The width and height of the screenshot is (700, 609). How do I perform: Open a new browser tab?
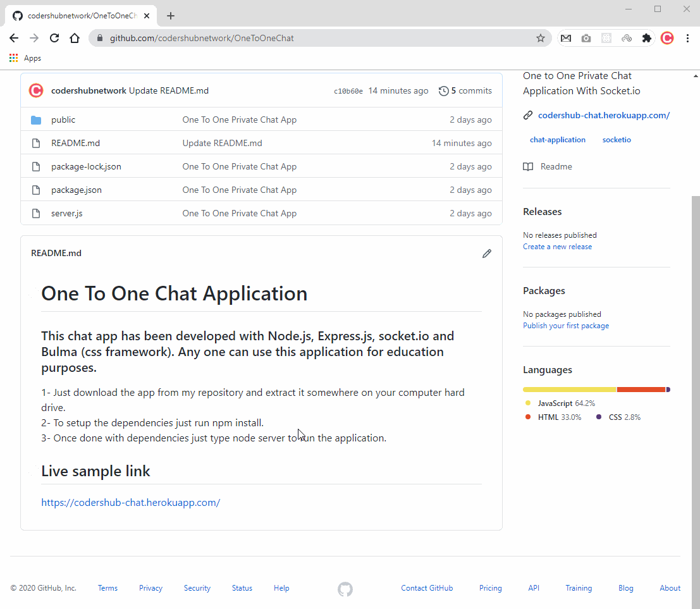coord(171,16)
